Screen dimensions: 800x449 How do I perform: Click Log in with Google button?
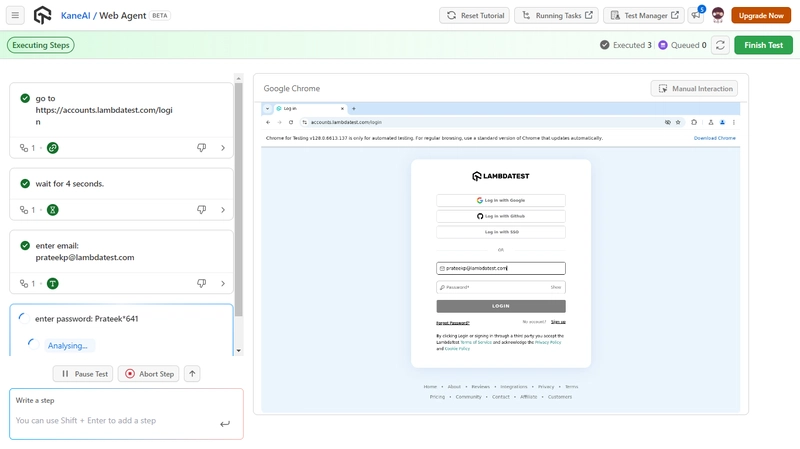[x=501, y=201]
